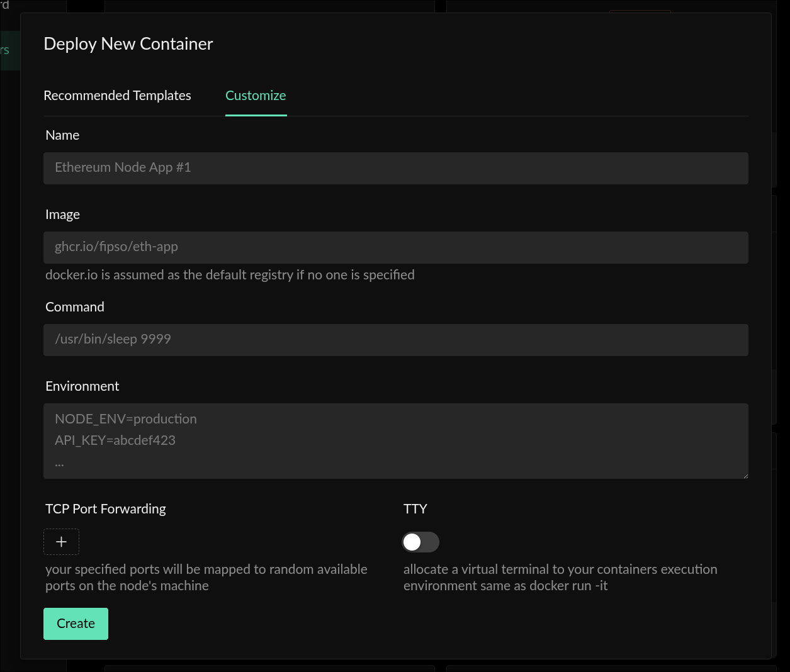Click the virtual terminal description text
The image size is (790, 672).
pos(560,578)
